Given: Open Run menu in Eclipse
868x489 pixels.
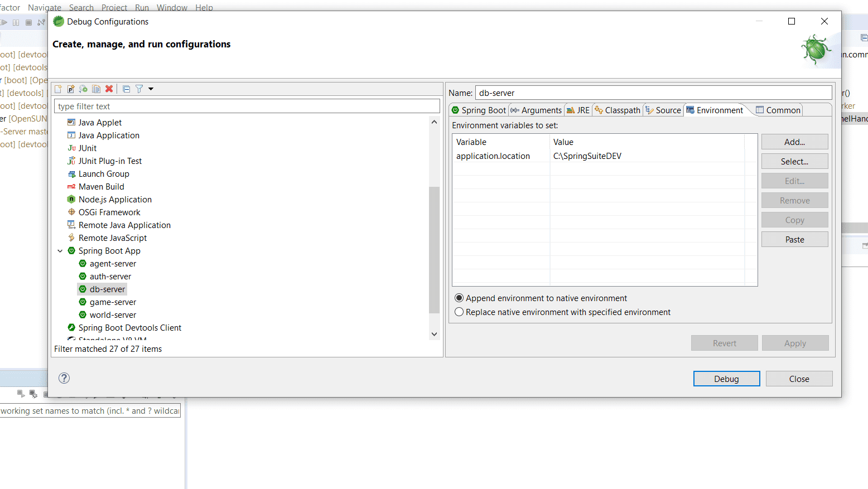Looking at the screenshot, I should (x=142, y=7).
